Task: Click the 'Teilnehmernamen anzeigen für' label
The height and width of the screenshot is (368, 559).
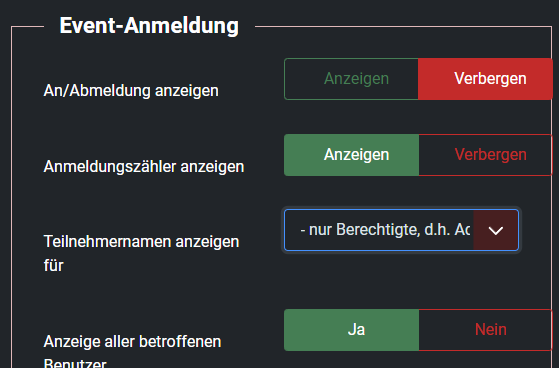Action: pos(141,254)
